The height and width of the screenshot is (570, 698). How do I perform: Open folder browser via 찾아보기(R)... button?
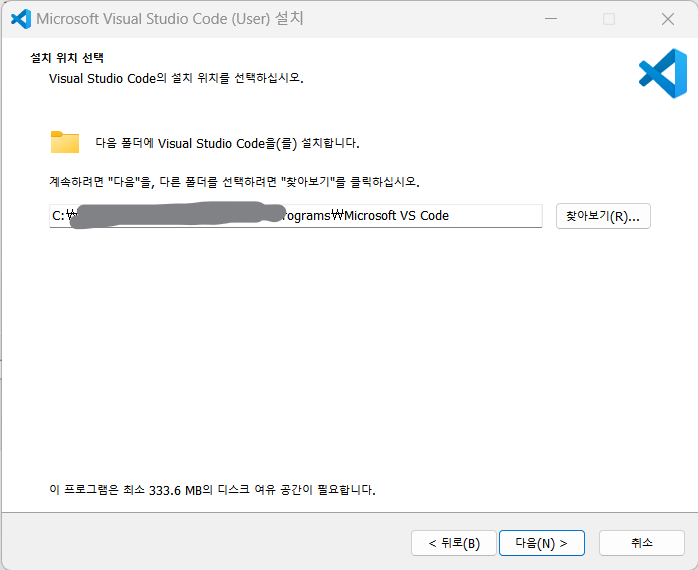click(x=603, y=216)
